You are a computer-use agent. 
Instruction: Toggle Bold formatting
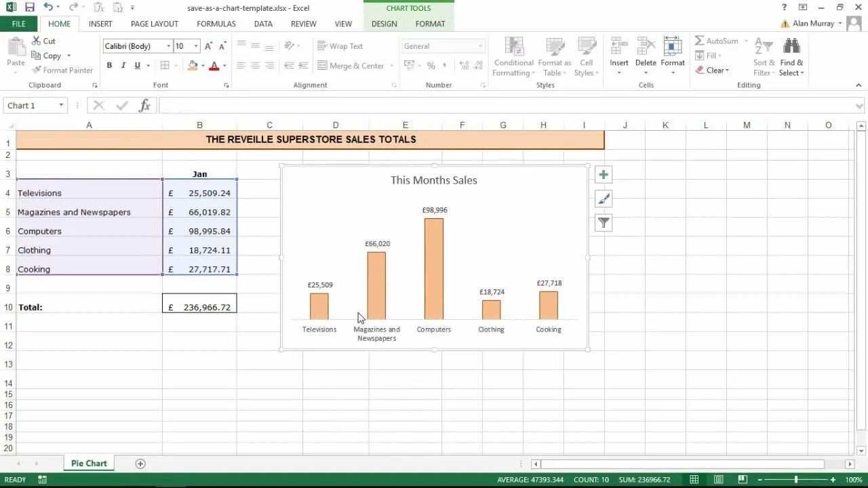click(109, 66)
